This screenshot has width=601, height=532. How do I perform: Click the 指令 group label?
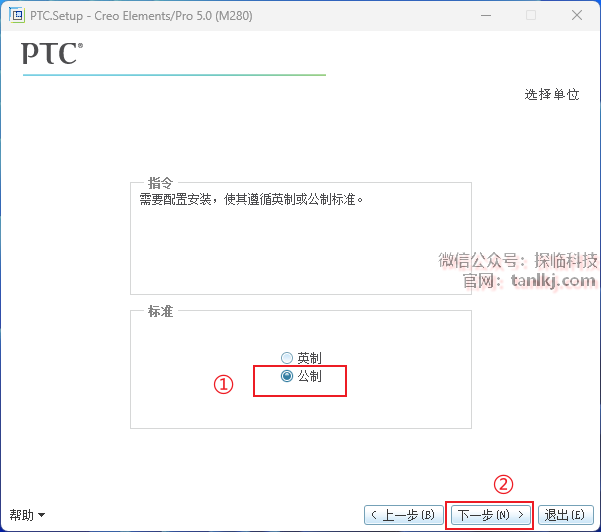tap(161, 183)
